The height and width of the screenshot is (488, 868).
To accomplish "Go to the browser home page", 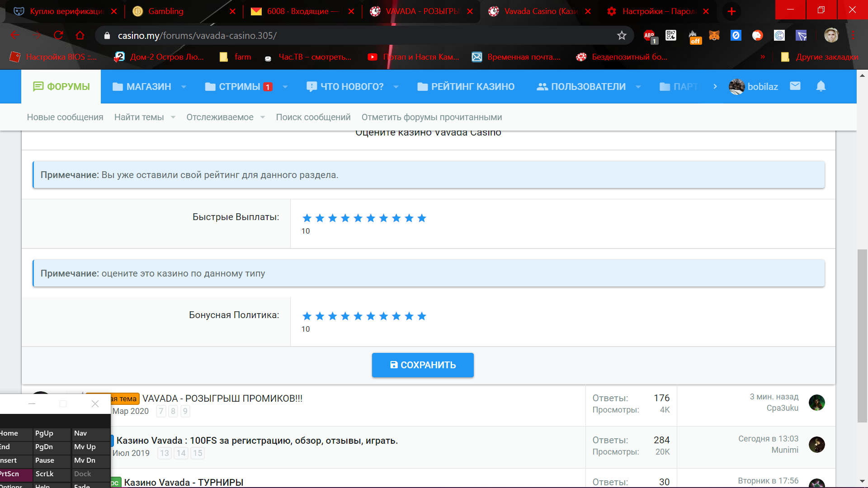I will [80, 35].
